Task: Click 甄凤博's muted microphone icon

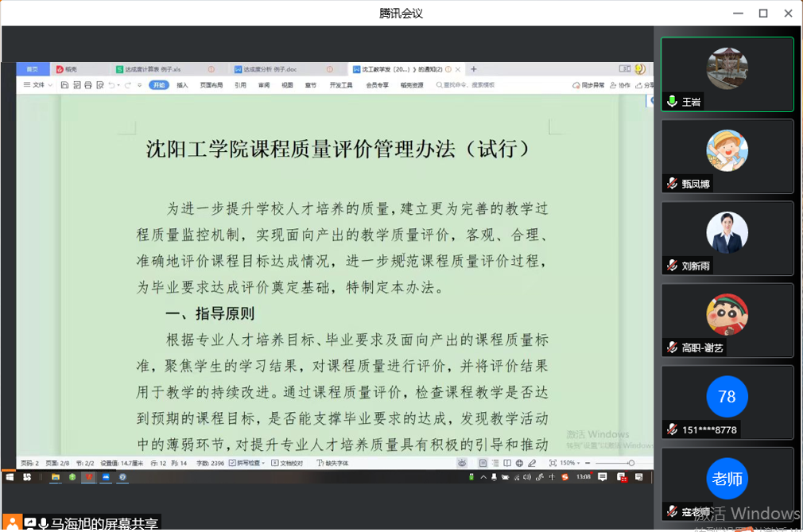Action: click(x=672, y=184)
